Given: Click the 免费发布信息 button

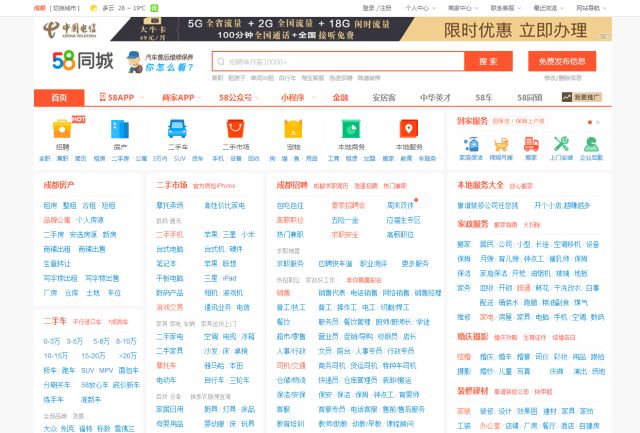Looking at the screenshot, I should tap(562, 61).
